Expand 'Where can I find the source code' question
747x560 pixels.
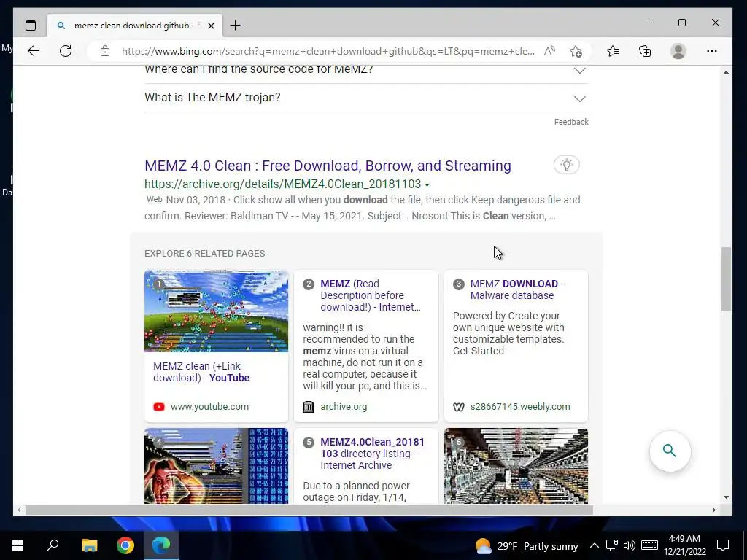(x=366, y=70)
